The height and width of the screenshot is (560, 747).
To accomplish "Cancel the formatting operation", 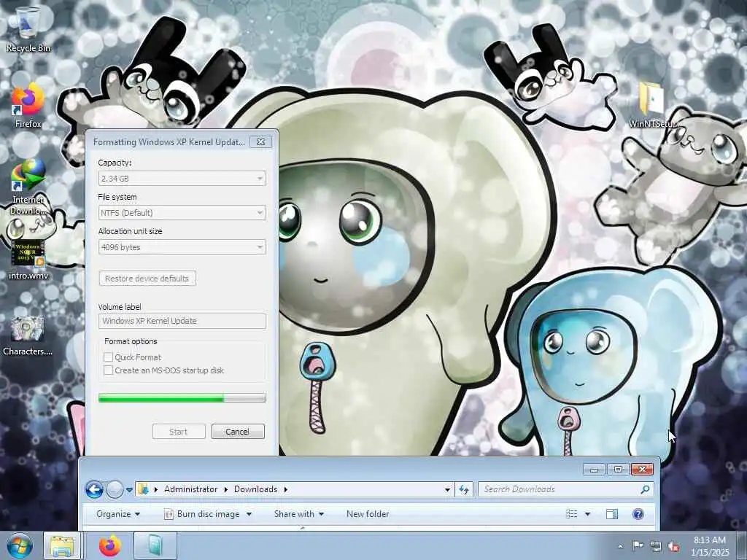I will click(x=238, y=432).
